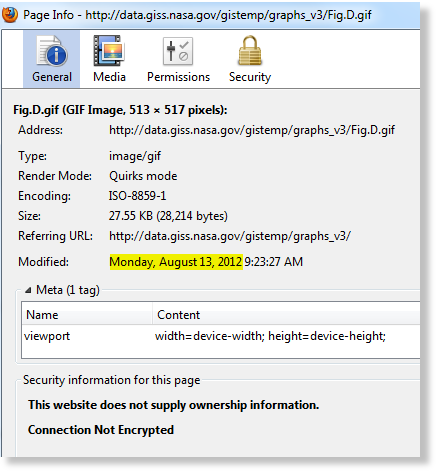Sort by Name column header
The height and width of the screenshot is (473, 436).
[x=87, y=315]
